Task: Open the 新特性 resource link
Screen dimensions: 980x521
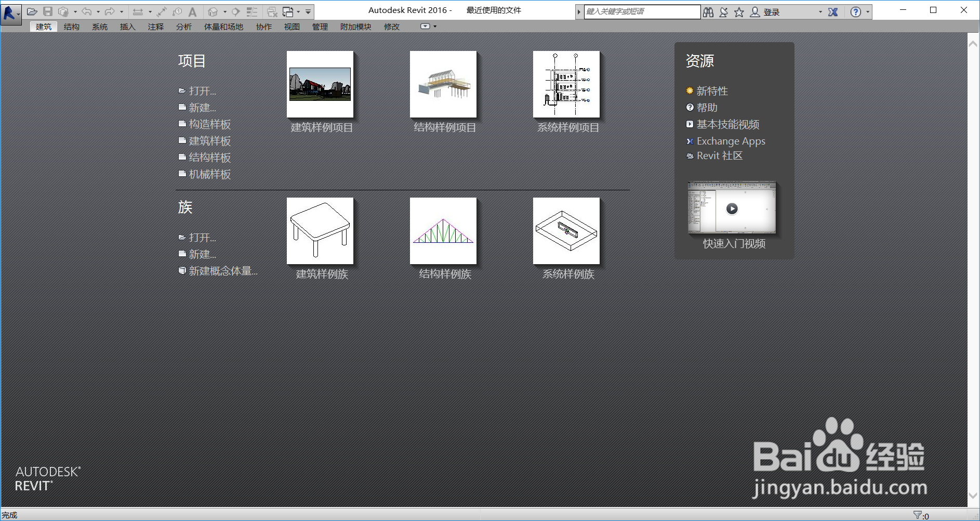Action: click(x=707, y=91)
